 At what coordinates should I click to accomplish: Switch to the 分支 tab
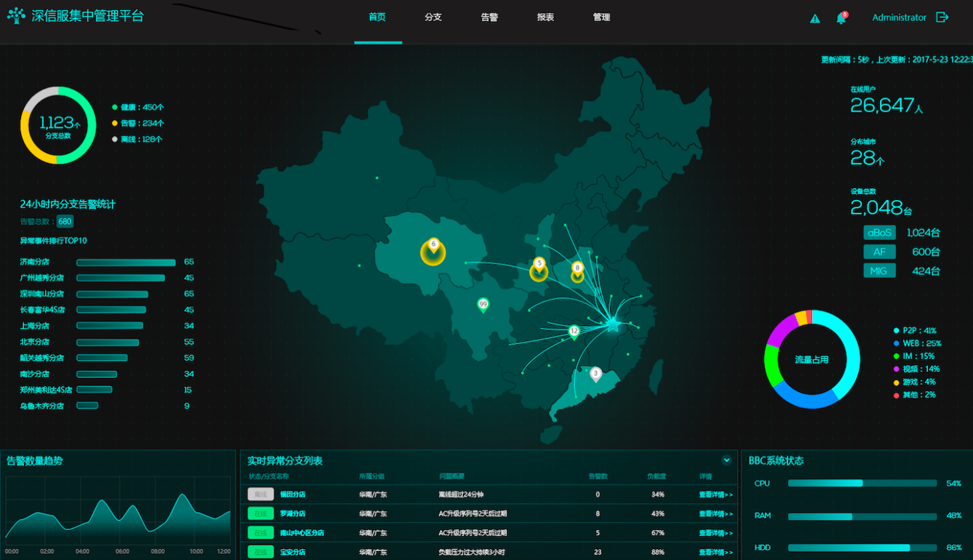[433, 17]
